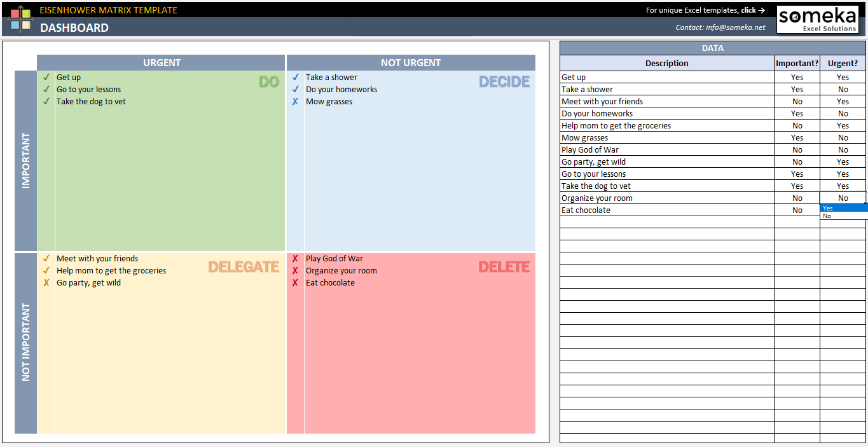Toggle Urgent status for Help mom row

coord(843,125)
